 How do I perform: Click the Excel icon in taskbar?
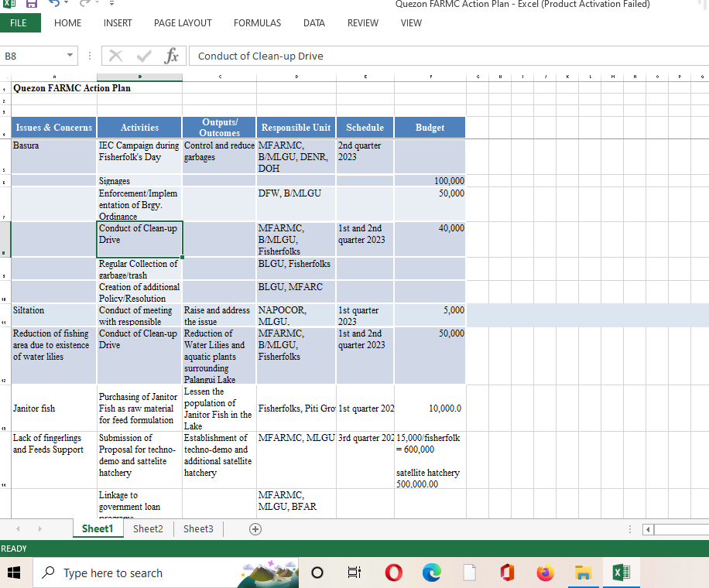click(622, 573)
